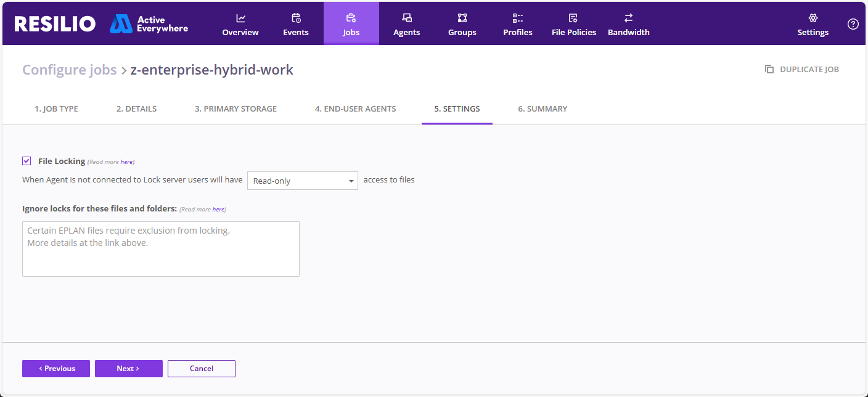868x397 pixels.
Task: Click the help question mark icon
Action: click(x=853, y=24)
